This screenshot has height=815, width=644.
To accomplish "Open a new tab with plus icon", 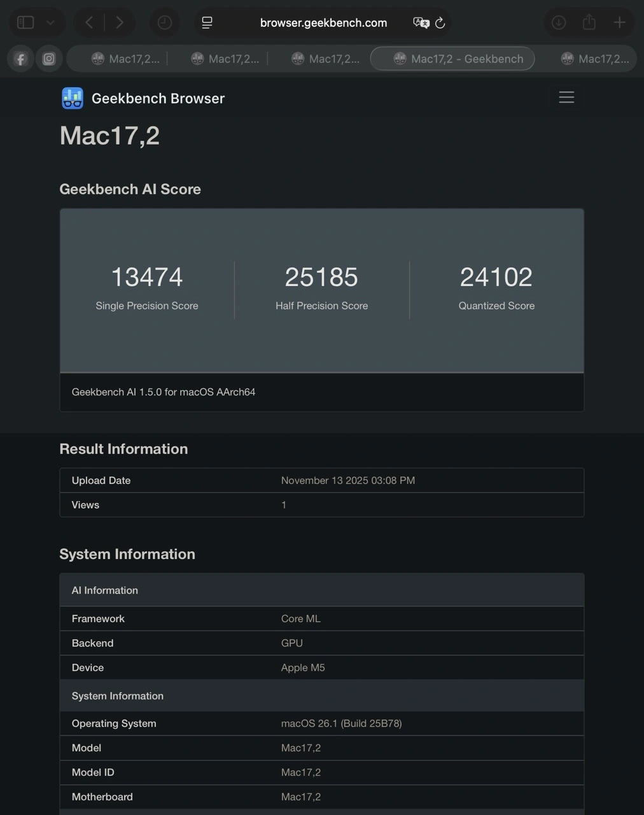I will coord(619,23).
